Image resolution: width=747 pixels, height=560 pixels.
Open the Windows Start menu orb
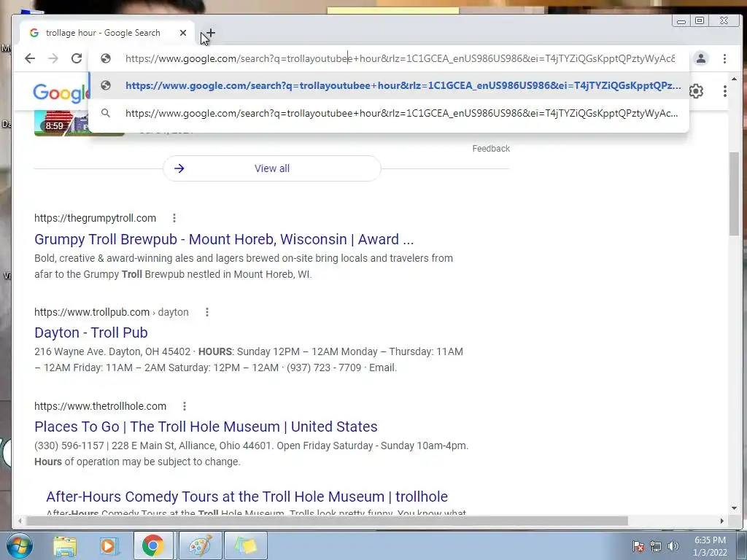point(20,545)
